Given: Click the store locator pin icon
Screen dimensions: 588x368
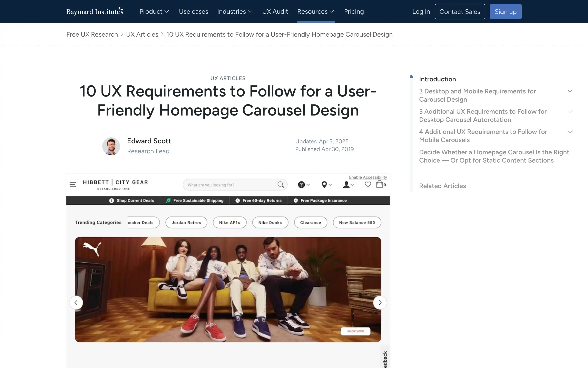Looking at the screenshot, I should tap(324, 185).
